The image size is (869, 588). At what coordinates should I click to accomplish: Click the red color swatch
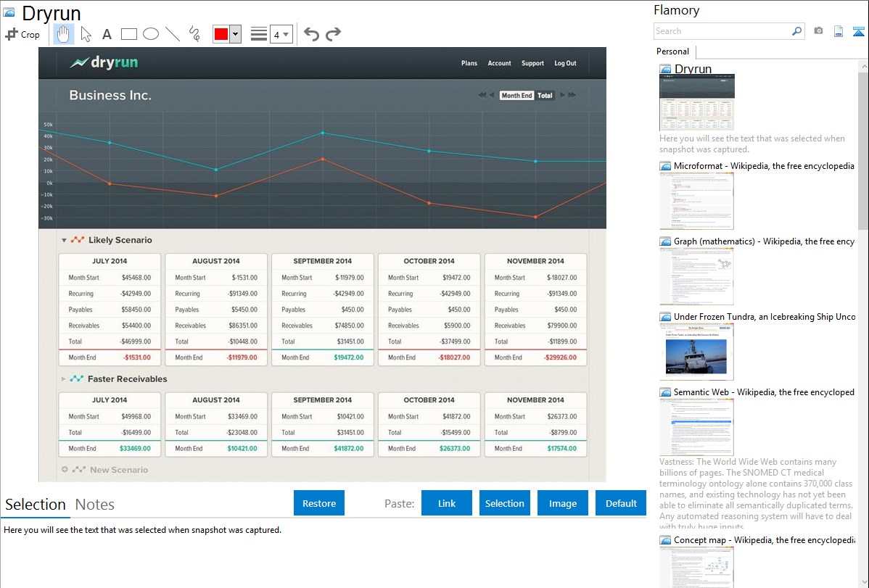(x=221, y=34)
